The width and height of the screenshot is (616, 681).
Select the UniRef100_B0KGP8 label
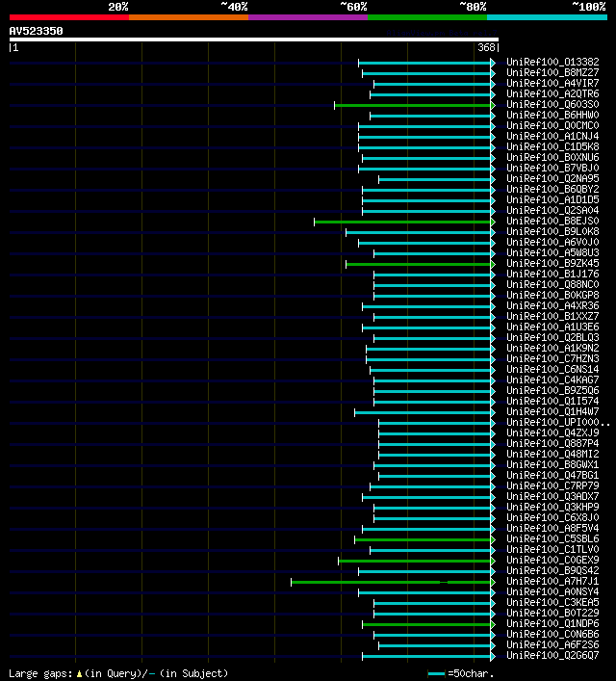click(x=552, y=295)
